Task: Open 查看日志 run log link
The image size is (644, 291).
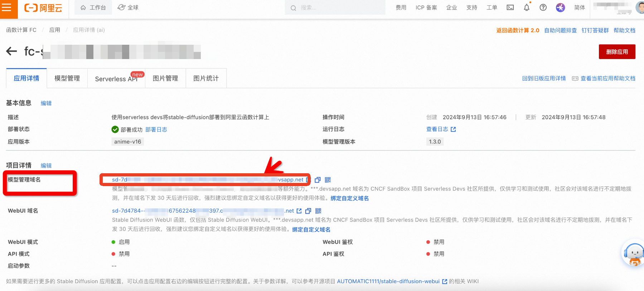Action: [437, 129]
